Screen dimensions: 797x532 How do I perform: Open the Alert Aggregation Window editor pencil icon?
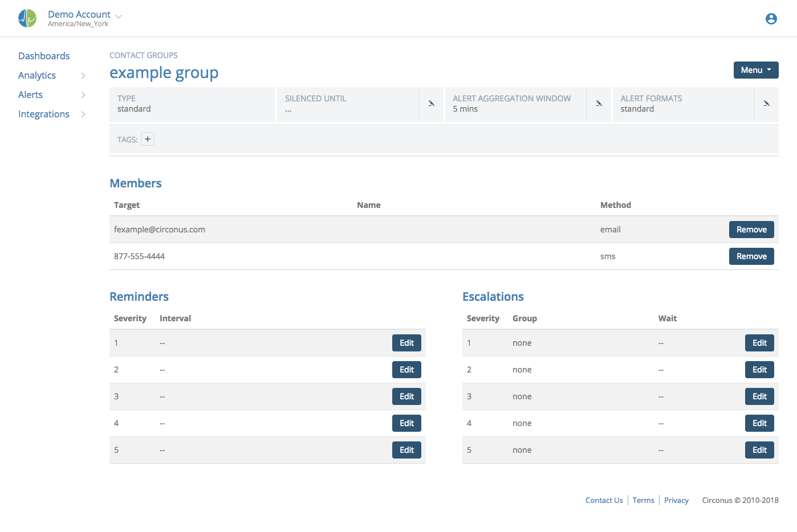599,104
